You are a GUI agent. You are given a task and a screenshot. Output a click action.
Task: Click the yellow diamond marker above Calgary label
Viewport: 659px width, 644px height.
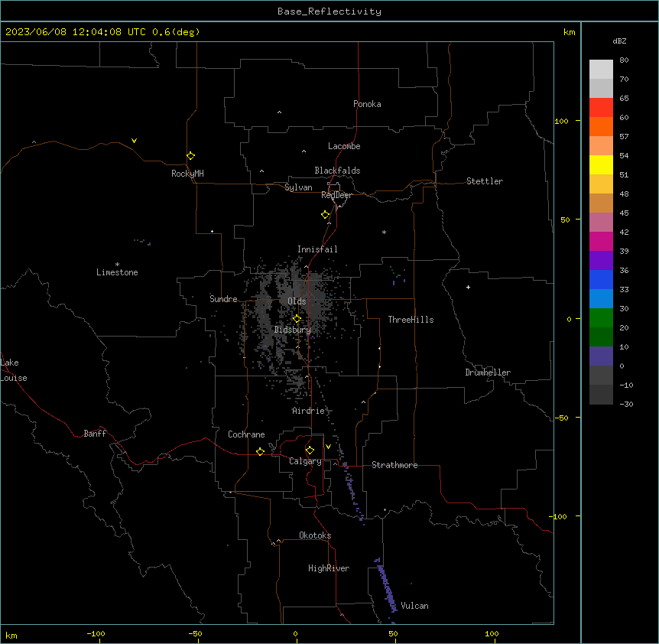coord(310,450)
